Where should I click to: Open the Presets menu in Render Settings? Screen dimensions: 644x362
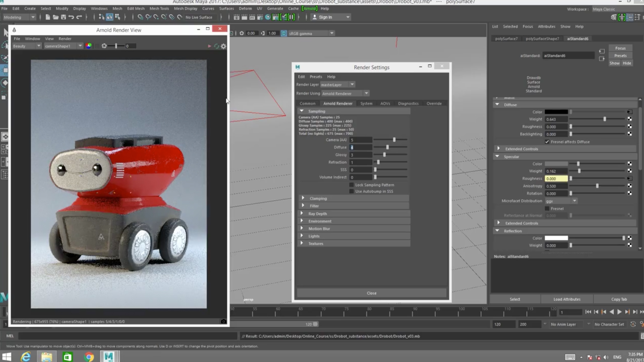pyautogui.click(x=316, y=77)
